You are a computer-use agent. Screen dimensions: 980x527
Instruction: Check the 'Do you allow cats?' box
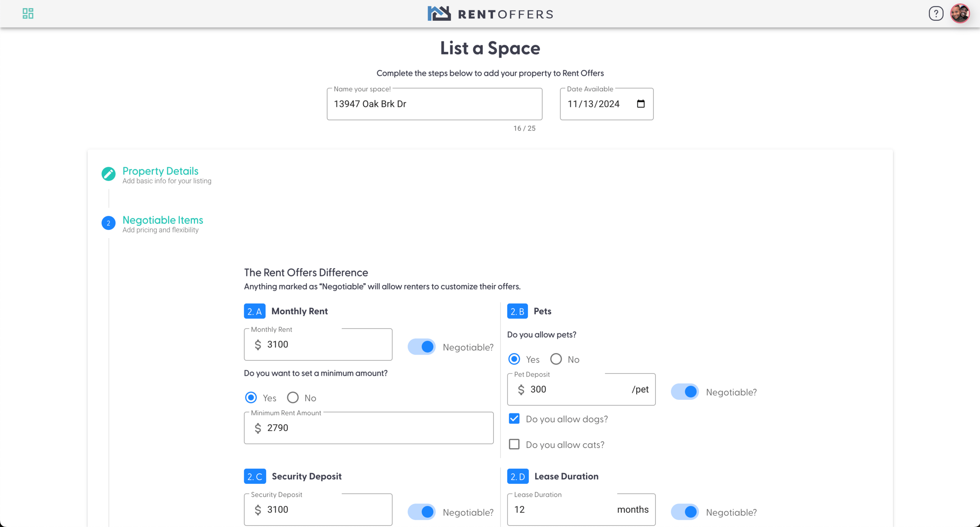point(514,444)
